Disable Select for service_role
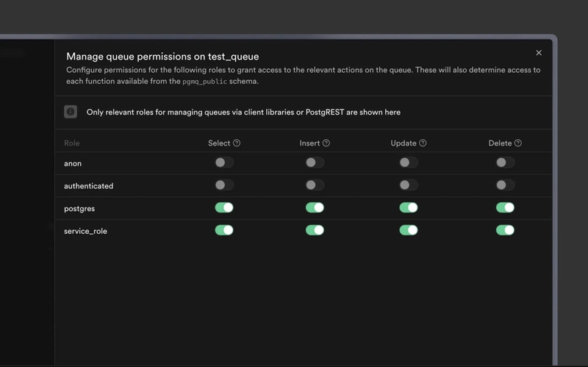This screenshot has width=588, height=367. [224, 230]
